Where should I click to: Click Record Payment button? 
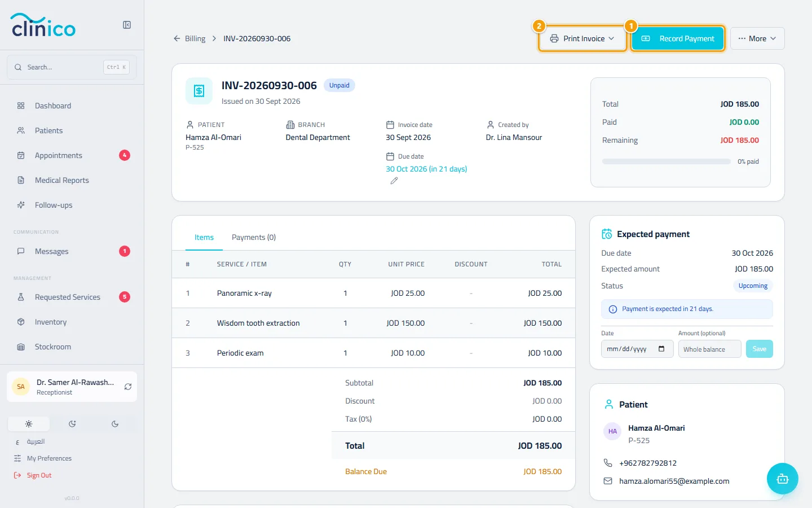678,38
